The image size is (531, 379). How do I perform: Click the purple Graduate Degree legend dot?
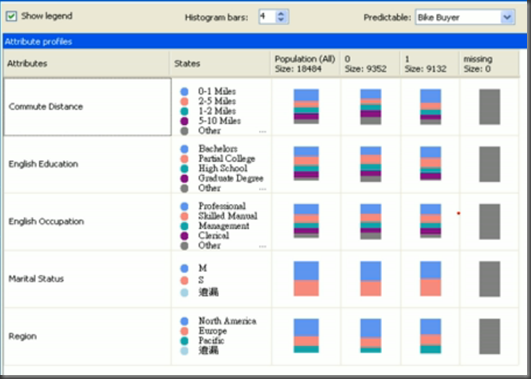184,178
